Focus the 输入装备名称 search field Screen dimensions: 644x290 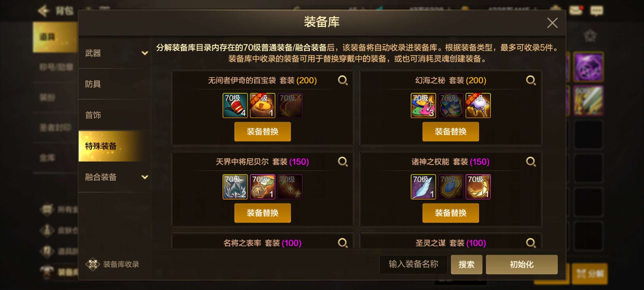pos(413,264)
